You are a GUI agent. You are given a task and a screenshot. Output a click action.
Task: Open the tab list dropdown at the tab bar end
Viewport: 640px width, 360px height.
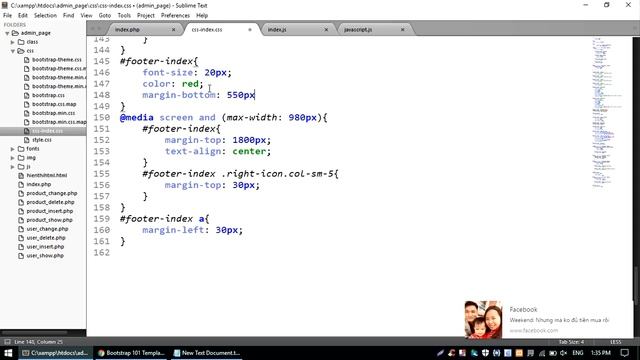click(635, 29)
